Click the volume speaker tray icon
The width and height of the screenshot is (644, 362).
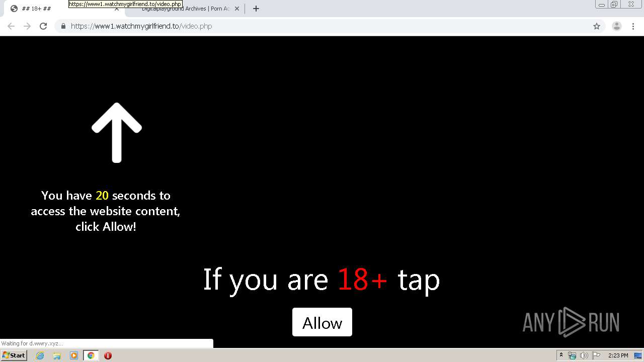[x=584, y=355]
